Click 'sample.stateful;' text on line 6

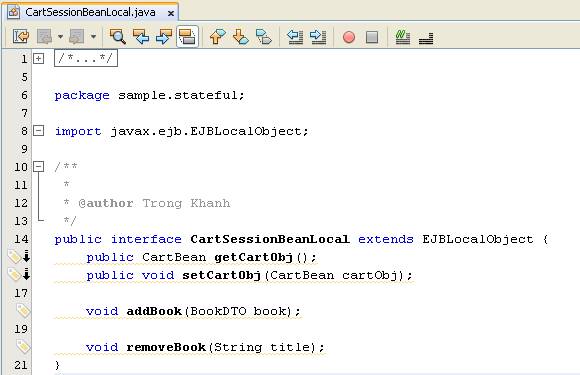(181, 95)
